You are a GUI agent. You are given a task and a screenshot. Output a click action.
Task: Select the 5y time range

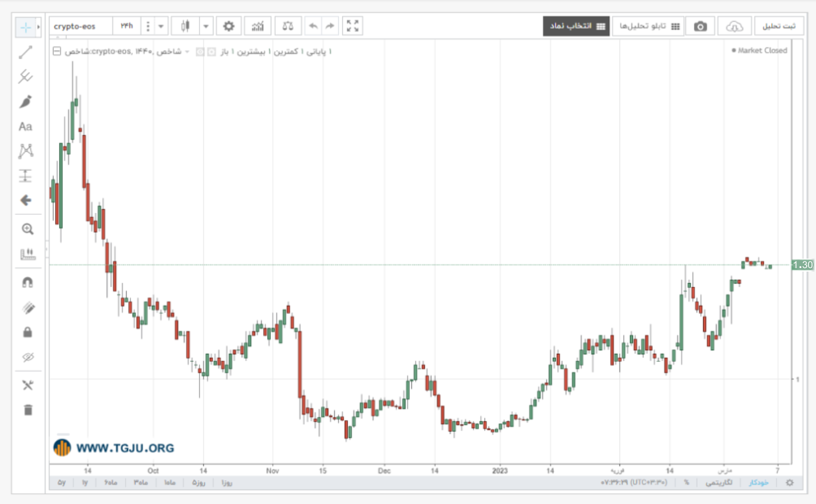click(61, 483)
